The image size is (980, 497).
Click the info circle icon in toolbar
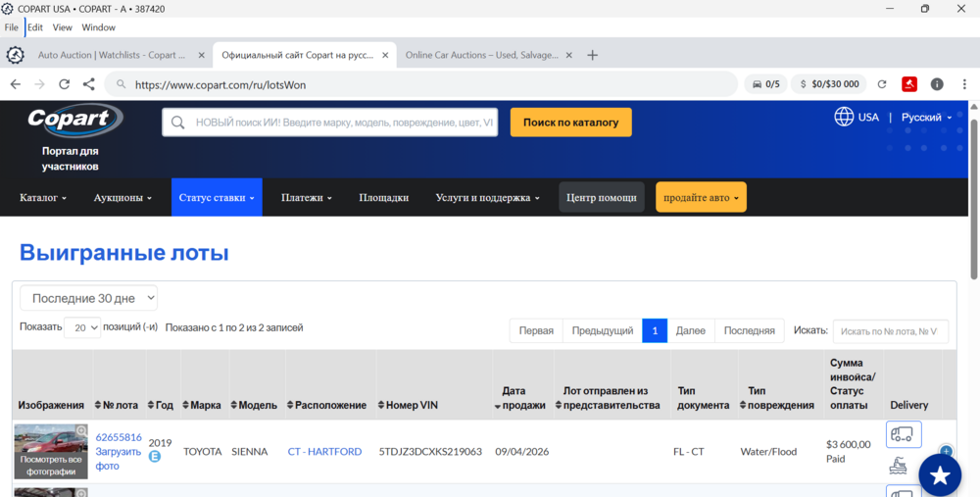pos(936,83)
